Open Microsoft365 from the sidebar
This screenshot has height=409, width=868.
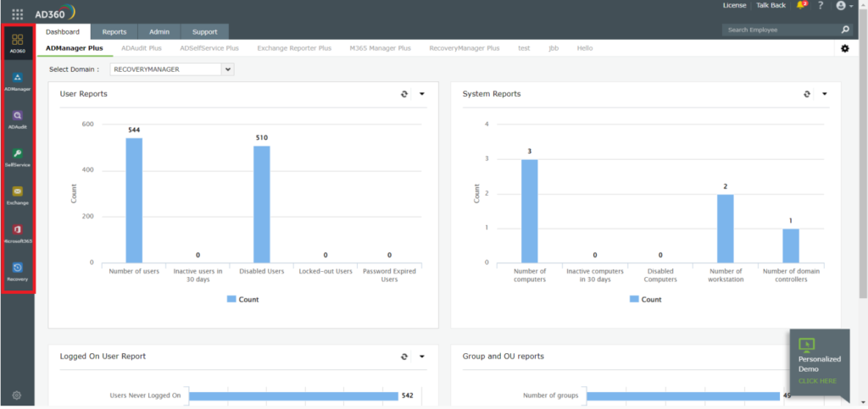pos(17,234)
